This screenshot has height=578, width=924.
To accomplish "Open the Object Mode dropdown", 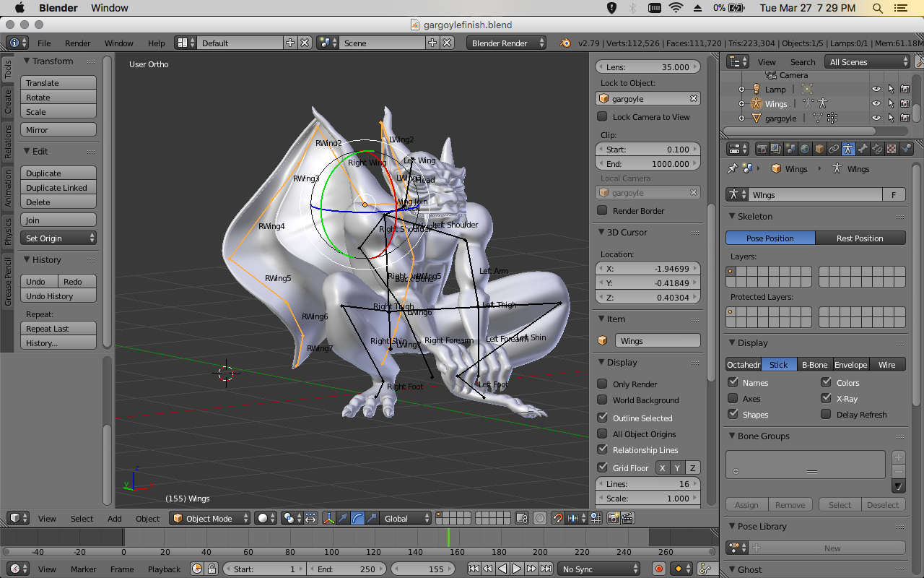I will tap(210, 518).
